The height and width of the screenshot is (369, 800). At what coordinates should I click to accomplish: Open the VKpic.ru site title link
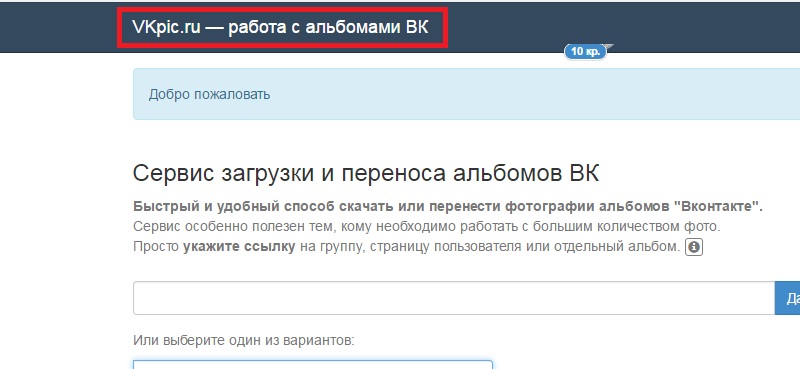pyautogui.click(x=280, y=28)
